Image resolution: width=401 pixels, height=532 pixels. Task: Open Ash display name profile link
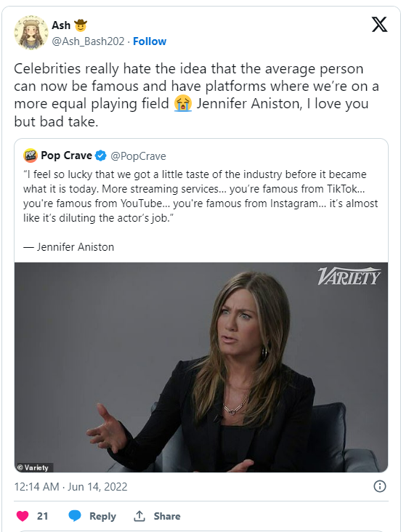pos(61,25)
